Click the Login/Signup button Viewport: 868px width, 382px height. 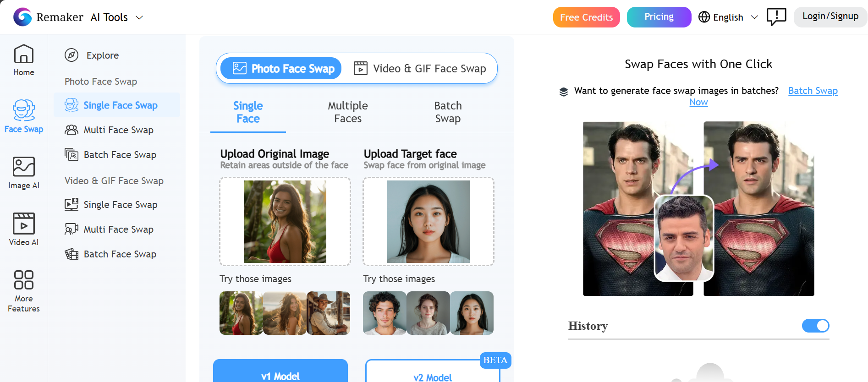coord(830,16)
